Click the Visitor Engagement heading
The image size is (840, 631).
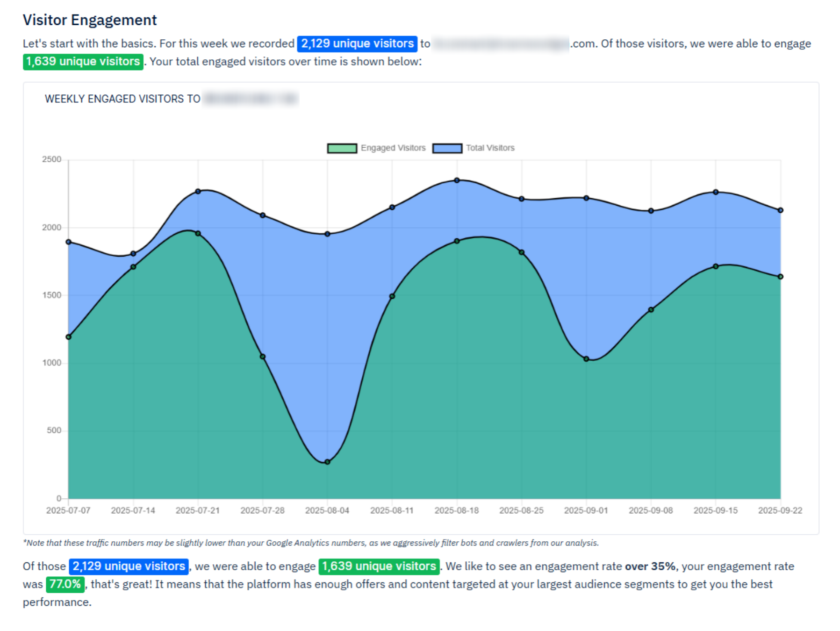90,20
